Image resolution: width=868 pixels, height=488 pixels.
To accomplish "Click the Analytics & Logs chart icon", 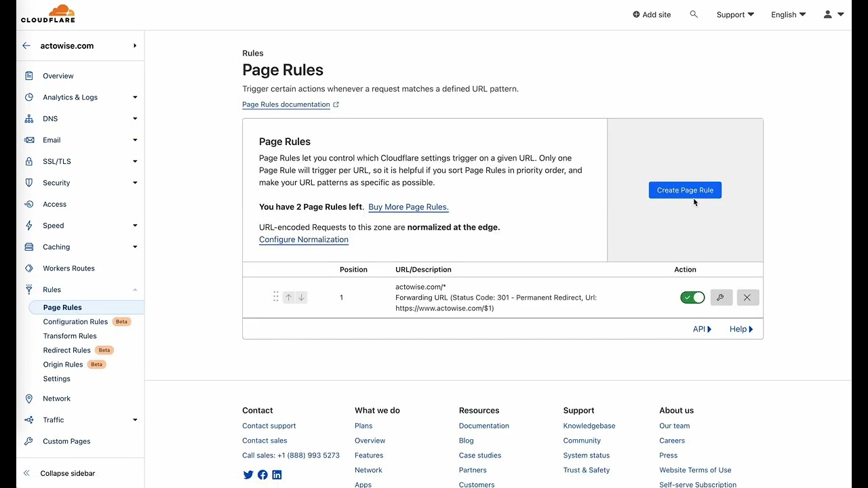I will coord(28,97).
